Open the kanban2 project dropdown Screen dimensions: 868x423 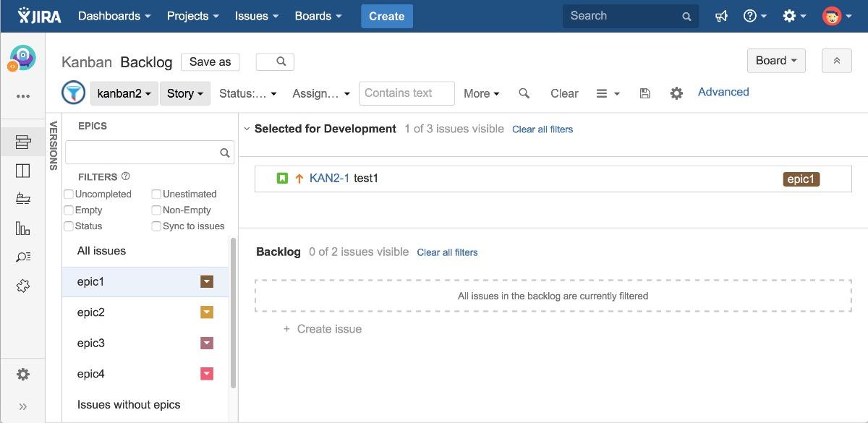[x=124, y=93]
